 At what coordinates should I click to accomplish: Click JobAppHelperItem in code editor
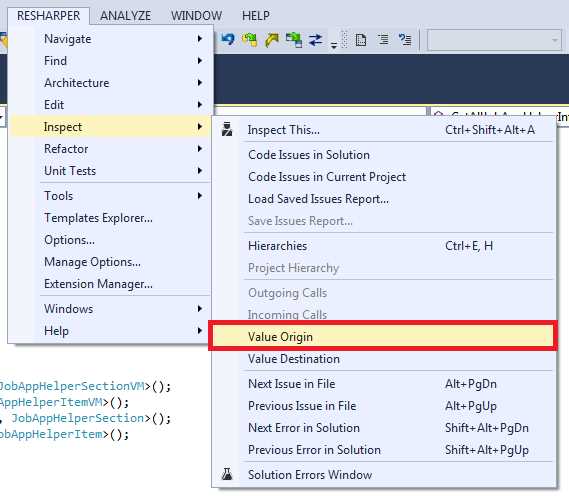coord(51,434)
